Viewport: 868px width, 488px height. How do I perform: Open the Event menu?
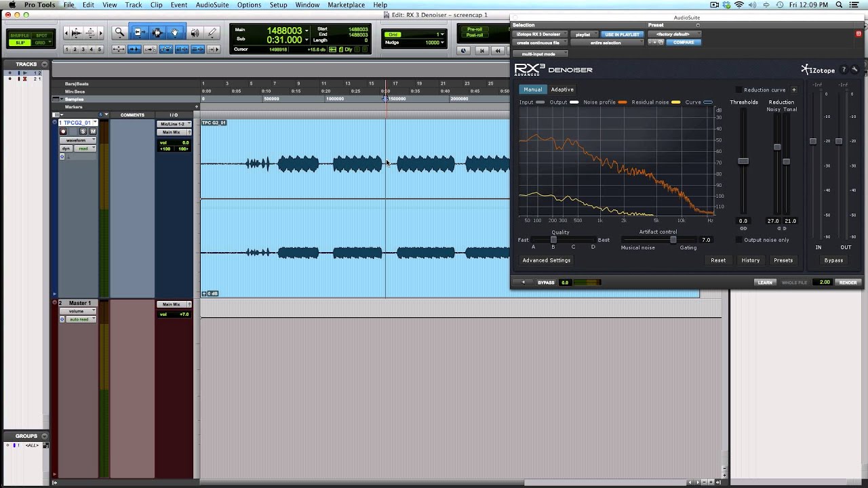pyautogui.click(x=179, y=5)
